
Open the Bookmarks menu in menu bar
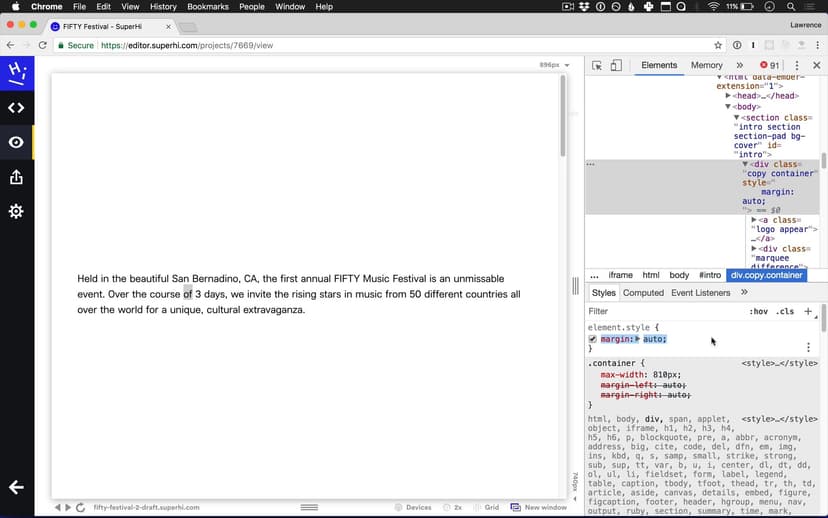click(x=208, y=7)
